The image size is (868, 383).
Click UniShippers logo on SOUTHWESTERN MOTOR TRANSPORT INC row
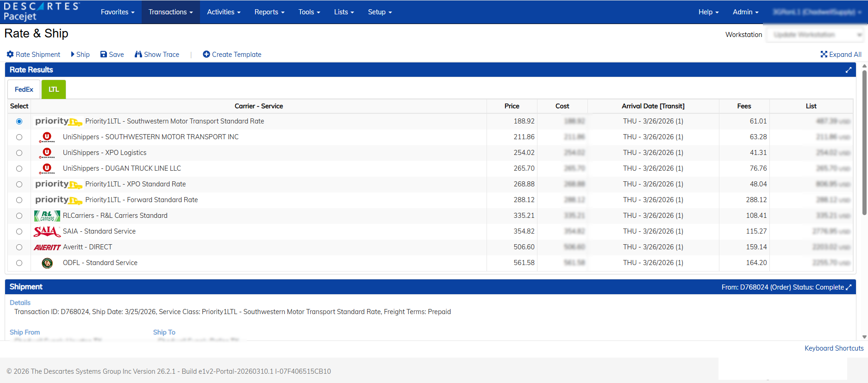47,137
